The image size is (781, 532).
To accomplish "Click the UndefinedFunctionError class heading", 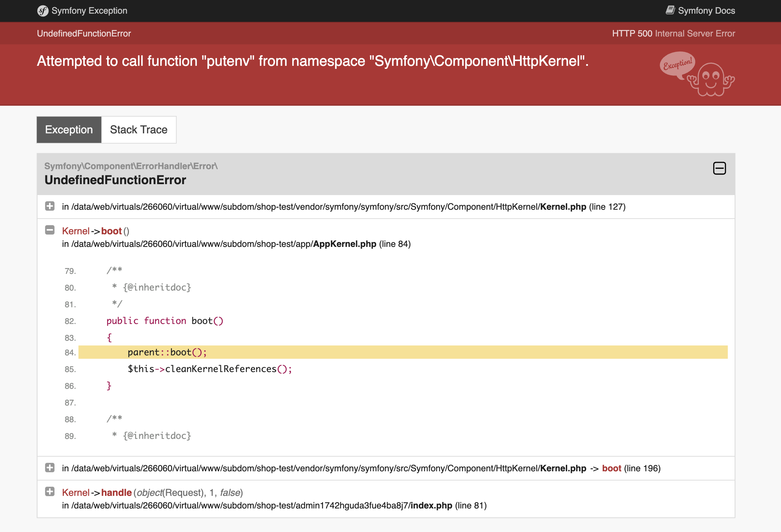I will click(115, 180).
